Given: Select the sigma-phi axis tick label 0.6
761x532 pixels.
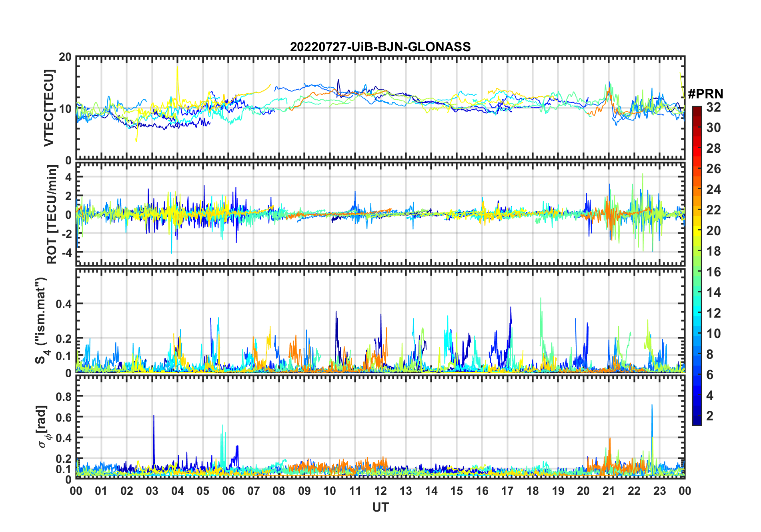Looking at the screenshot, I should click(64, 417).
